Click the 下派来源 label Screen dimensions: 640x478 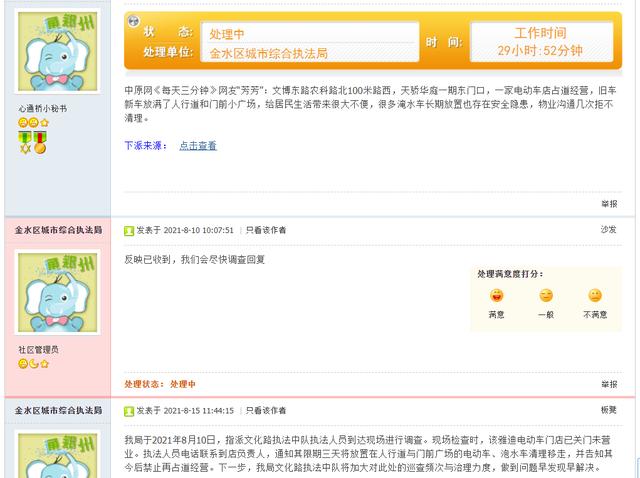click(x=146, y=146)
